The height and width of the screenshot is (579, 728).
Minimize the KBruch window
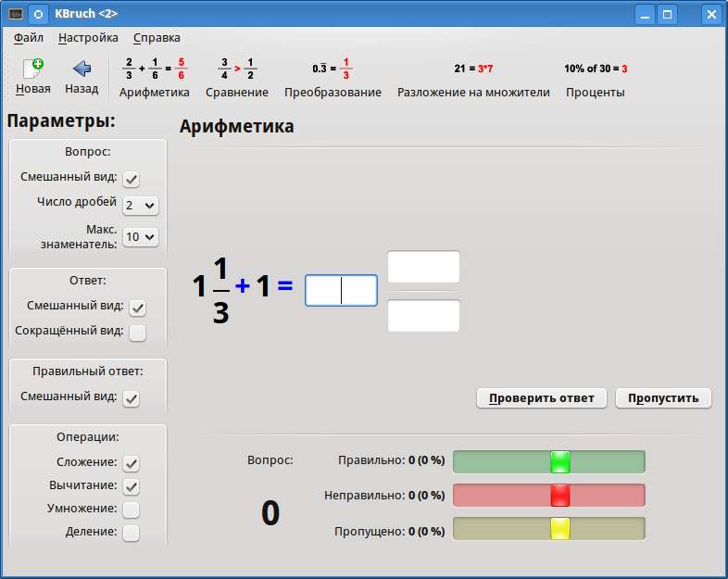pyautogui.click(x=645, y=15)
